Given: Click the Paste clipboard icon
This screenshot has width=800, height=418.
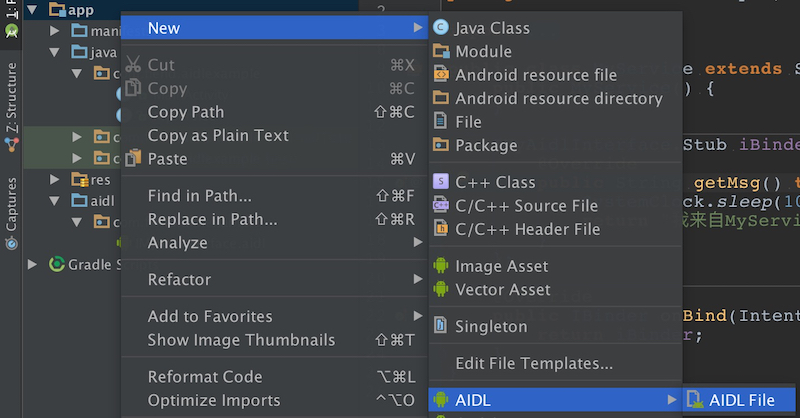Looking at the screenshot, I should [x=133, y=158].
